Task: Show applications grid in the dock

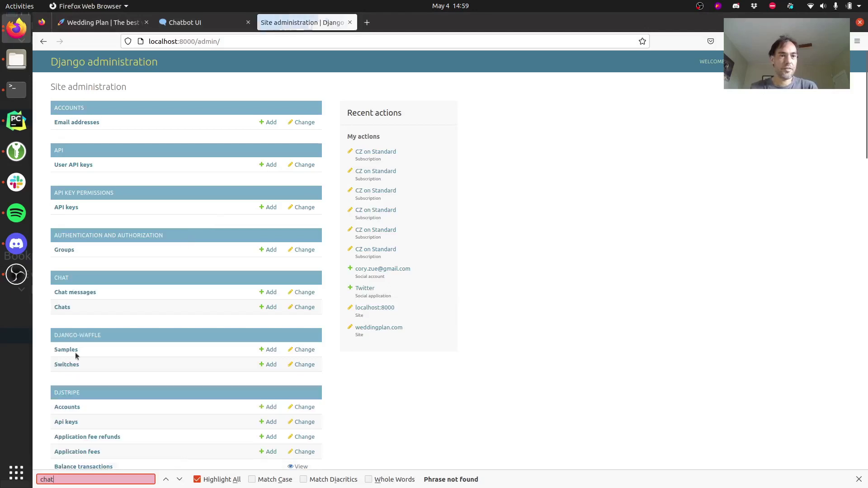Action: click(x=16, y=472)
